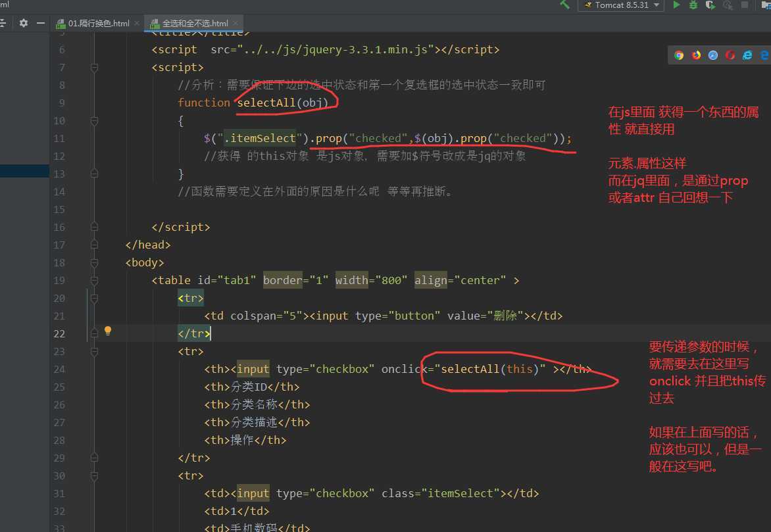Viewport: 771px width, 532px height.
Task: Click the <th>分类名称</th> line
Action: point(257,404)
